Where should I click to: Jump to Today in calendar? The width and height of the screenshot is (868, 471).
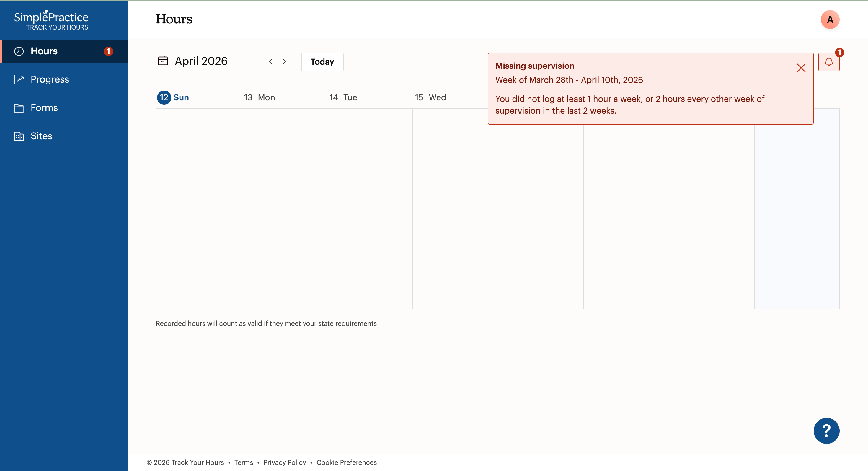click(322, 62)
